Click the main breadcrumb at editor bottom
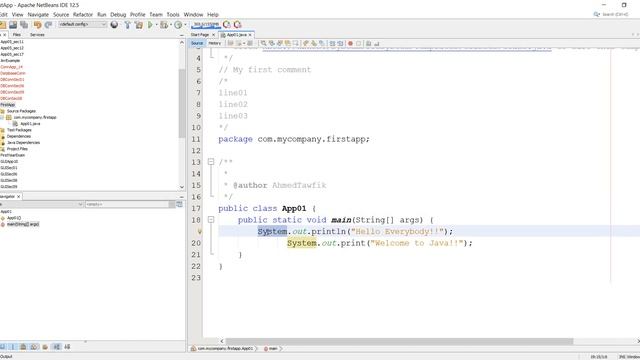Viewport: 640px width, 360px height. [x=273, y=349]
